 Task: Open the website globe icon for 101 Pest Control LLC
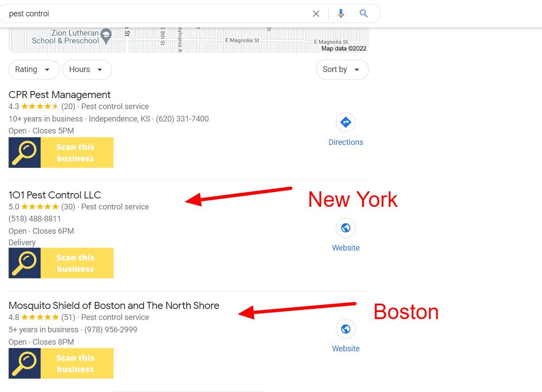pos(346,228)
